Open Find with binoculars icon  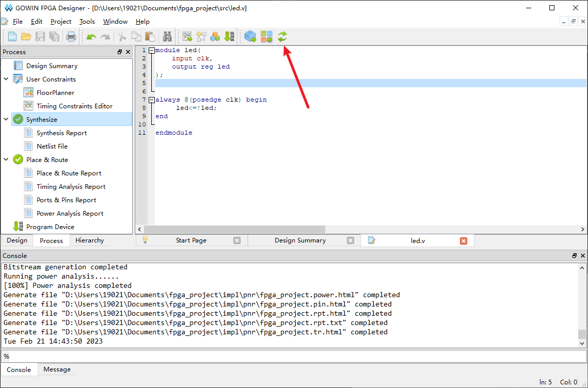click(167, 36)
